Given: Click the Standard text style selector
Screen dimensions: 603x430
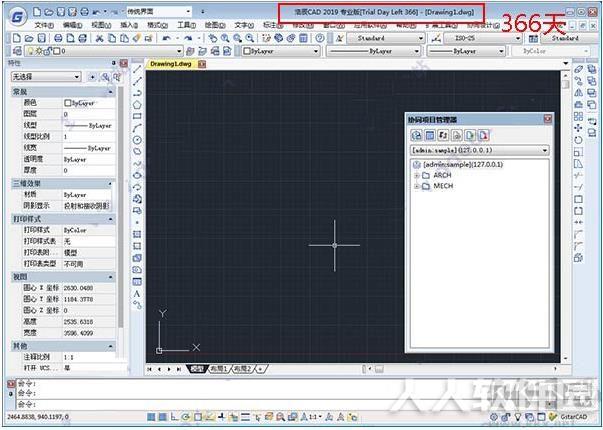Looking at the screenshot, I should coord(386,38).
